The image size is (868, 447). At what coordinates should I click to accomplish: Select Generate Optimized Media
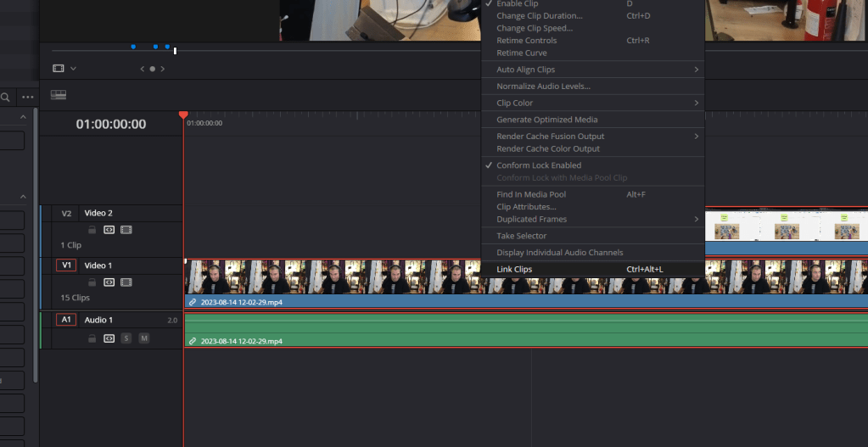click(592, 120)
